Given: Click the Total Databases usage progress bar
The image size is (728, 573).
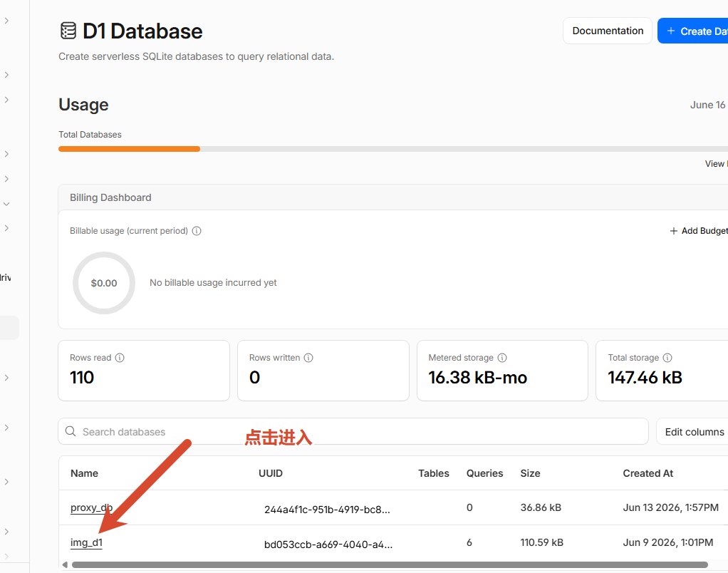Looking at the screenshot, I should (x=392, y=149).
